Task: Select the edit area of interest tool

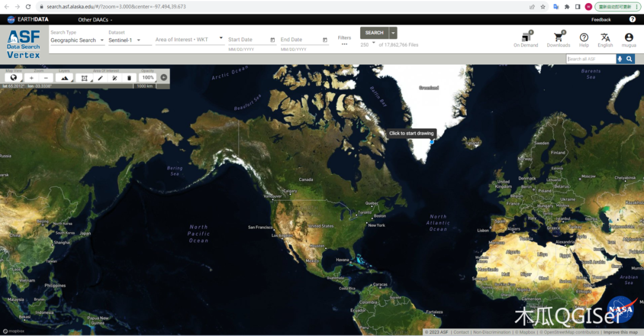Action: pos(114,78)
